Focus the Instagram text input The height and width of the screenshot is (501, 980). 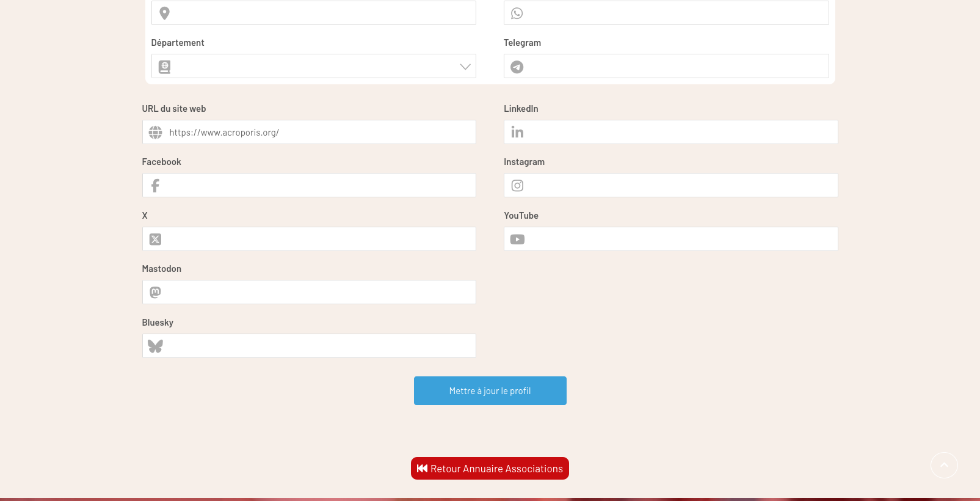pyautogui.click(x=678, y=186)
